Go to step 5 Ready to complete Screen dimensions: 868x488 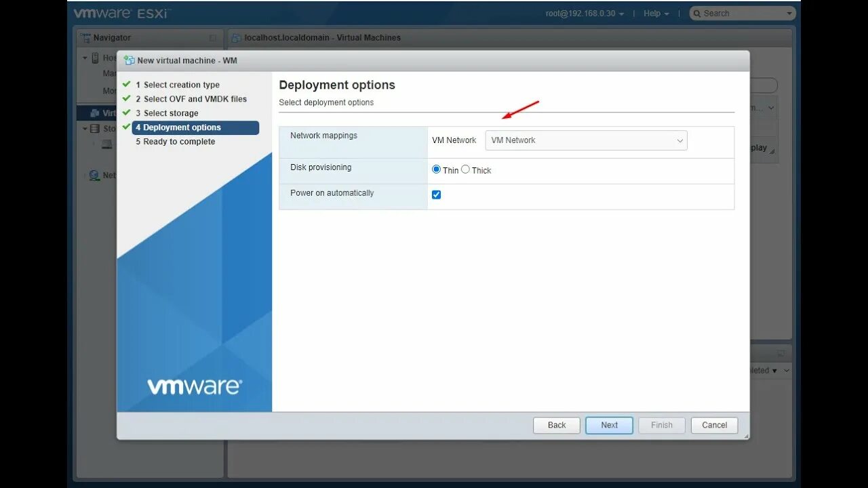[x=175, y=142]
